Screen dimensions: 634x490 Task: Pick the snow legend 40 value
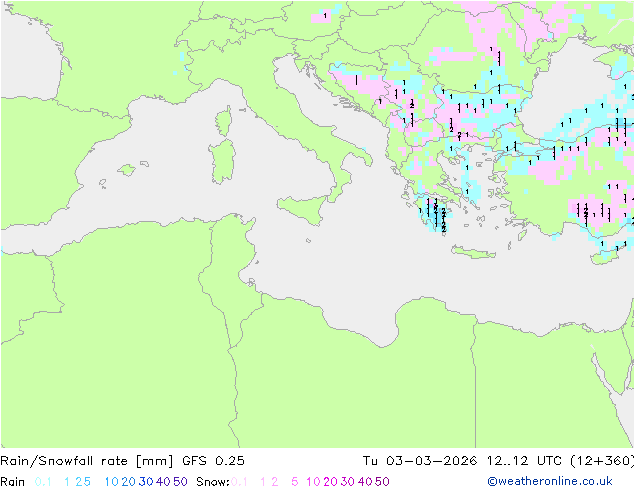pos(365,482)
